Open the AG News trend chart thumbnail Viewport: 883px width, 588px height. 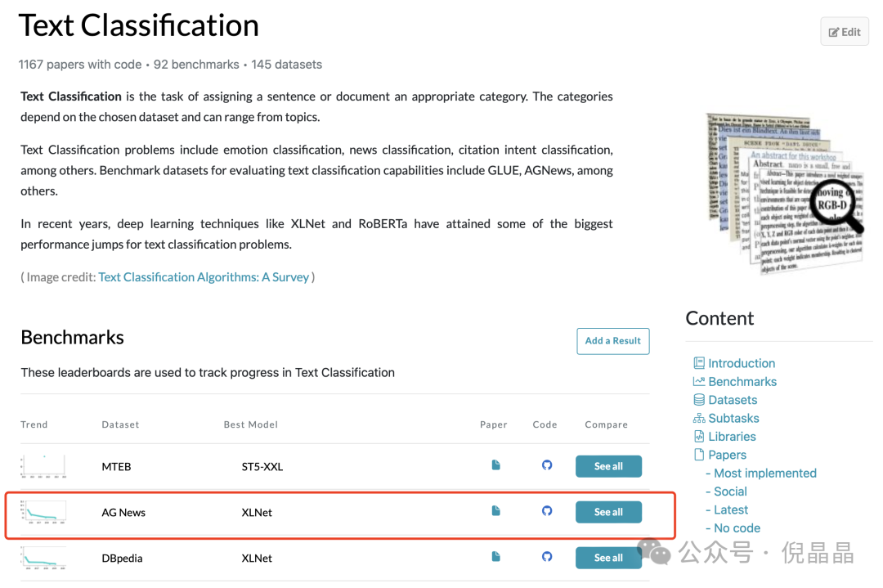pos(43,512)
